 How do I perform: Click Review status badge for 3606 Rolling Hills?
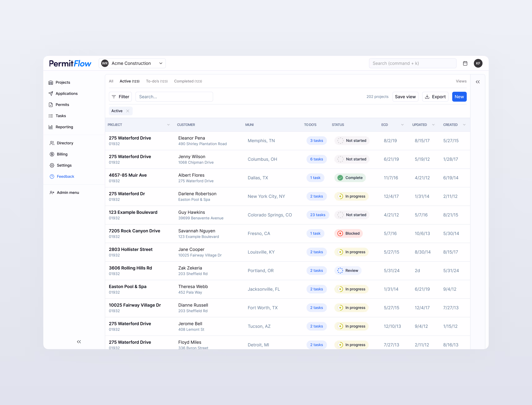348,270
